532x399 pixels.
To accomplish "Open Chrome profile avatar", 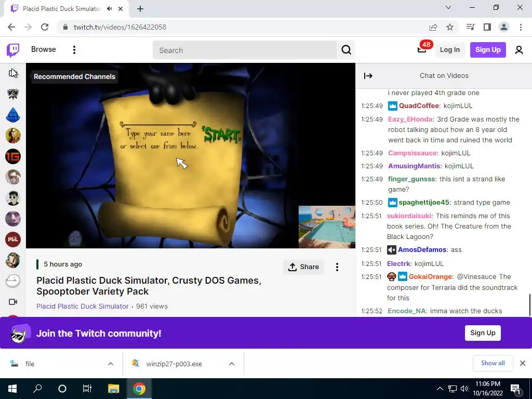I will (x=504, y=27).
